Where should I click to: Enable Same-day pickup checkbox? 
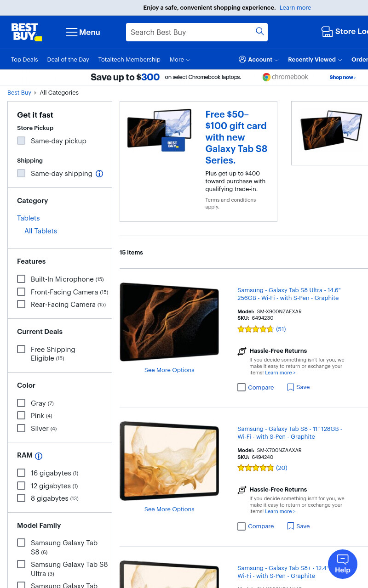pos(21,141)
